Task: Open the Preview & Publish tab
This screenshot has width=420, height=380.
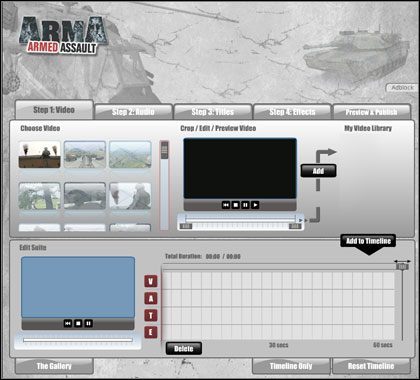Action: [x=371, y=112]
